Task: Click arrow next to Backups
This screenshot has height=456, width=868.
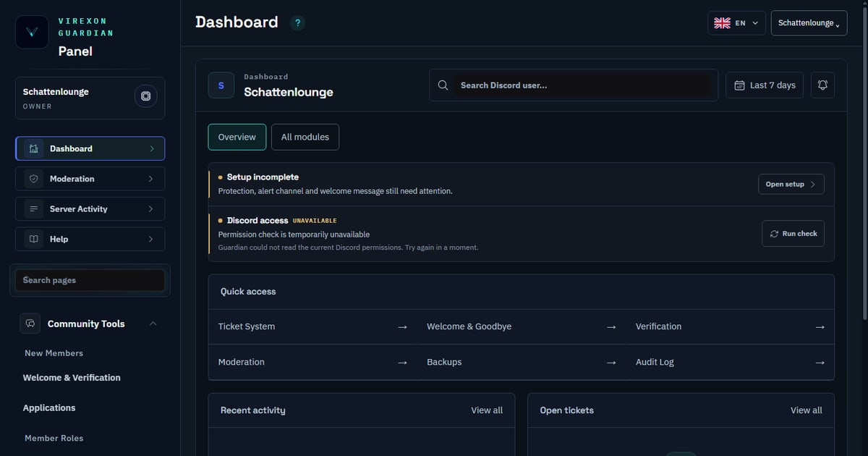Action: [x=611, y=363]
